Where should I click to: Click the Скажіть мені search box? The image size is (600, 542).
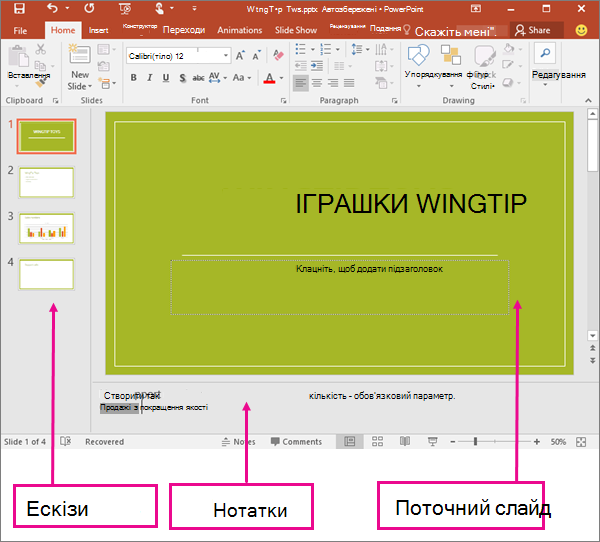tap(455, 31)
